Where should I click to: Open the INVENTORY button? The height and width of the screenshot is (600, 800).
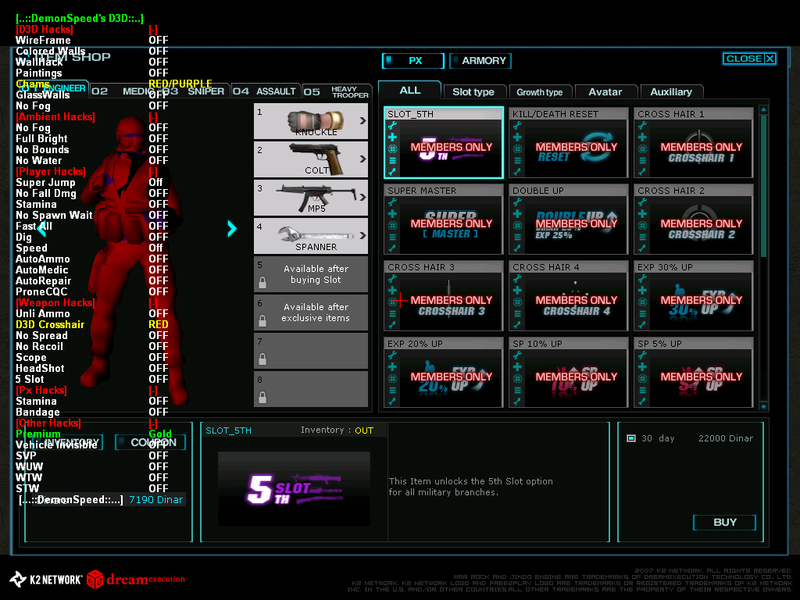[x=65, y=442]
